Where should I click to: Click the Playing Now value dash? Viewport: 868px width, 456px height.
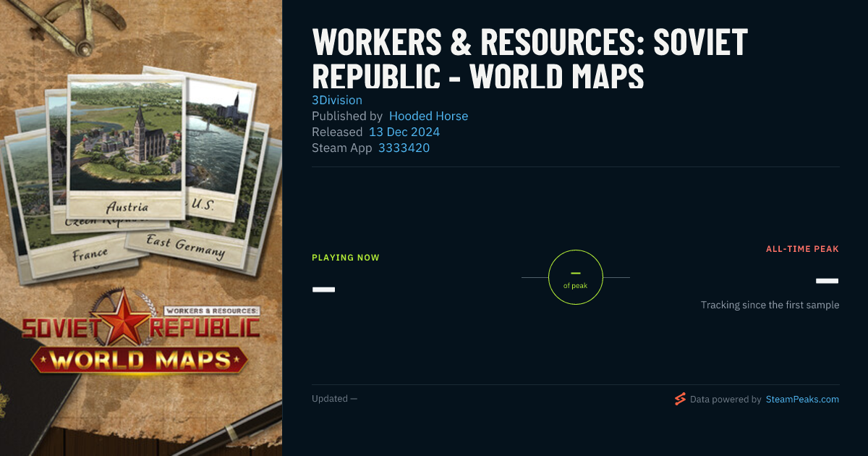point(323,290)
